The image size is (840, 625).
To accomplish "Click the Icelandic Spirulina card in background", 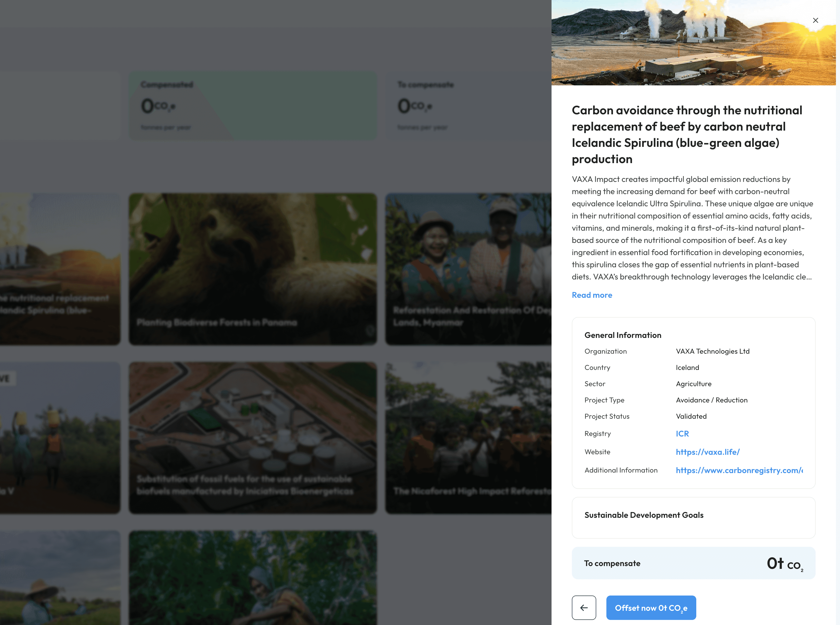I will tap(60, 269).
